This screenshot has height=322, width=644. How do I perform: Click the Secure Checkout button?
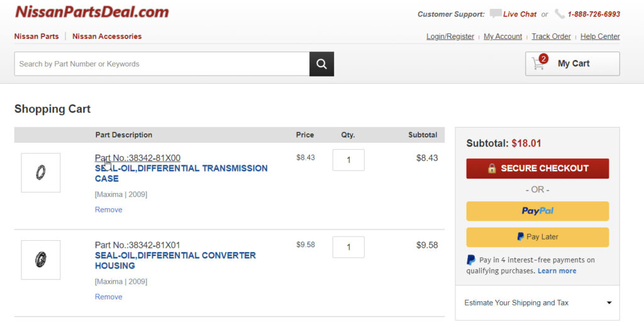(x=538, y=169)
